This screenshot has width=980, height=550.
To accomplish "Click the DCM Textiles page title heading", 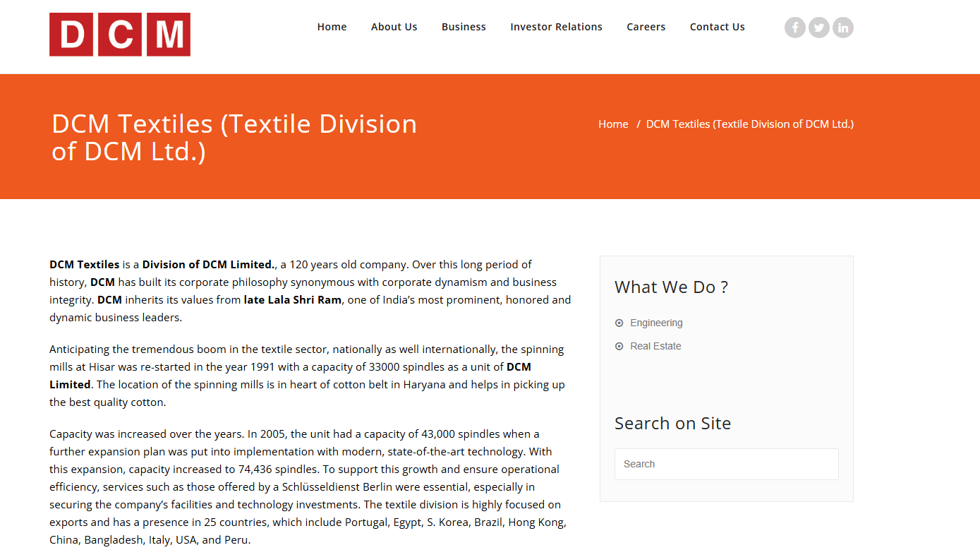I will pyautogui.click(x=234, y=137).
